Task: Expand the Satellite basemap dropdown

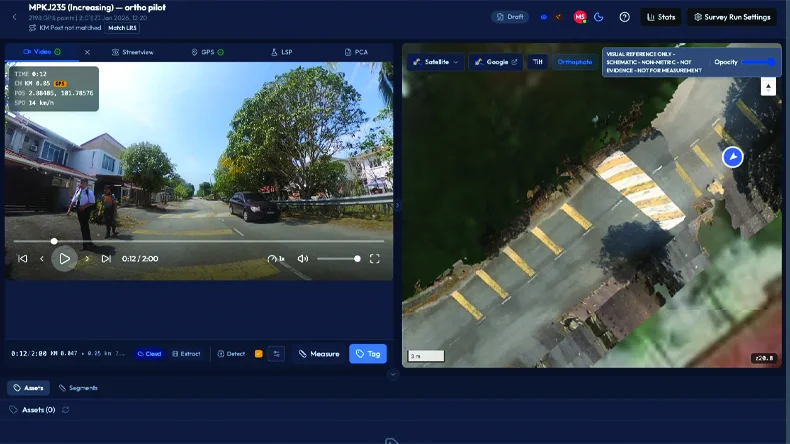Action: coord(436,62)
